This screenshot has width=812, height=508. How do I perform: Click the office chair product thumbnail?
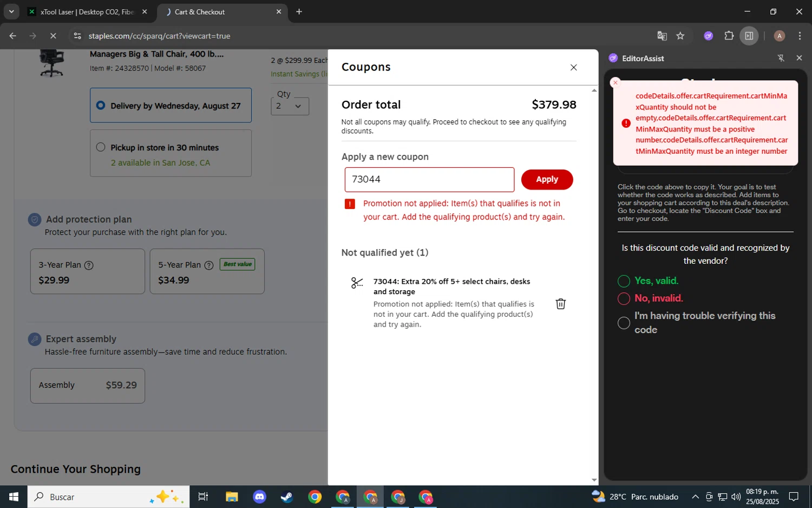52,62
